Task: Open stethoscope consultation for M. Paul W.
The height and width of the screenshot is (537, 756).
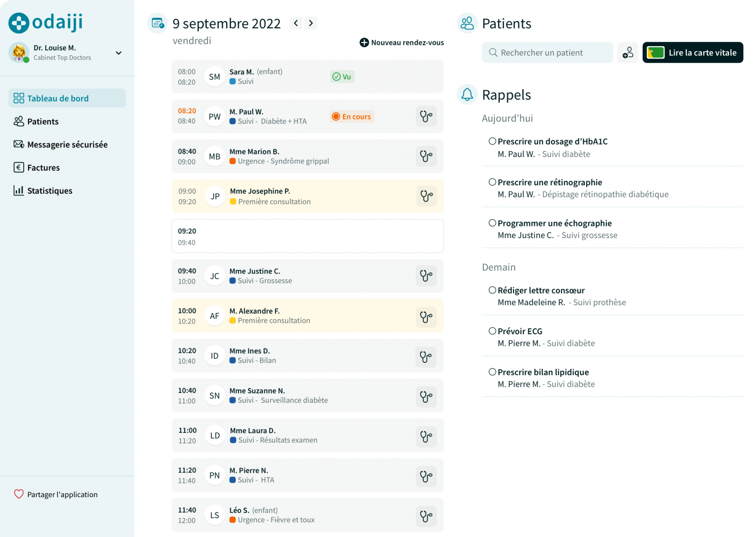Action: (x=426, y=117)
